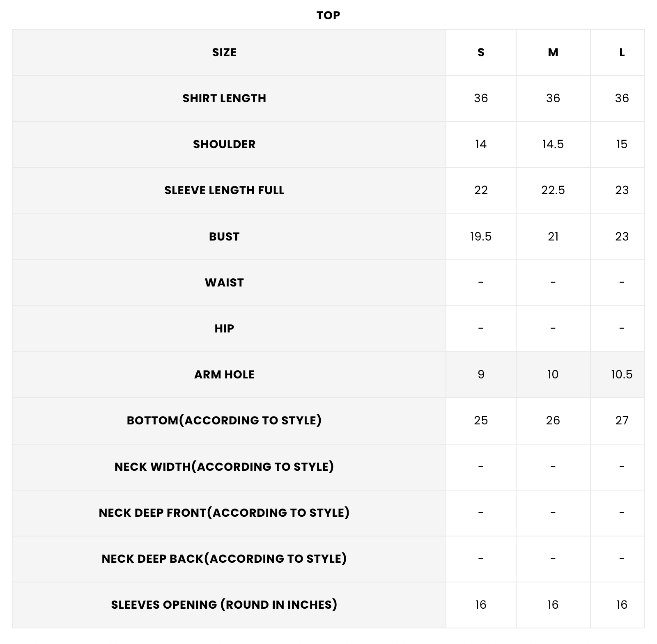657x644 pixels.
Task: Click the NECK DEEP FRONT row label
Action: coord(224,513)
